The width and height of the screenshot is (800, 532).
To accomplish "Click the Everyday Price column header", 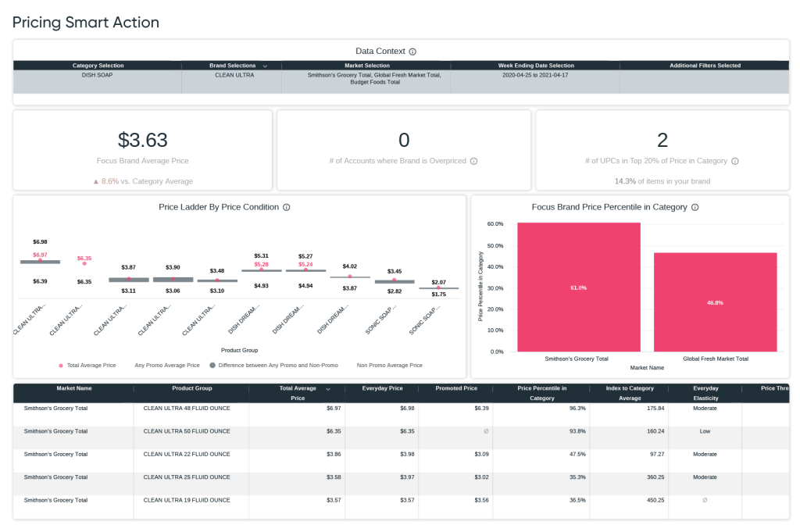I will (x=382, y=388).
